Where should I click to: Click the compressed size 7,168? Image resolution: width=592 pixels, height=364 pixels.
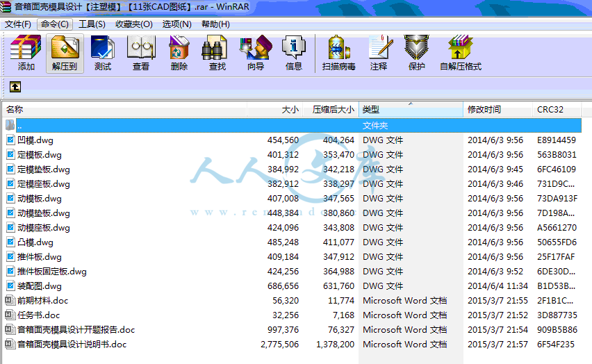point(343,315)
